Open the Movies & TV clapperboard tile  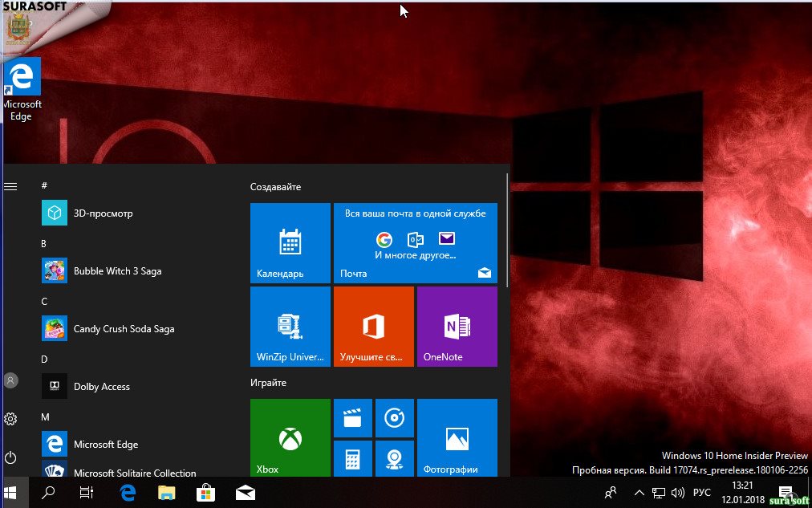tap(352, 418)
